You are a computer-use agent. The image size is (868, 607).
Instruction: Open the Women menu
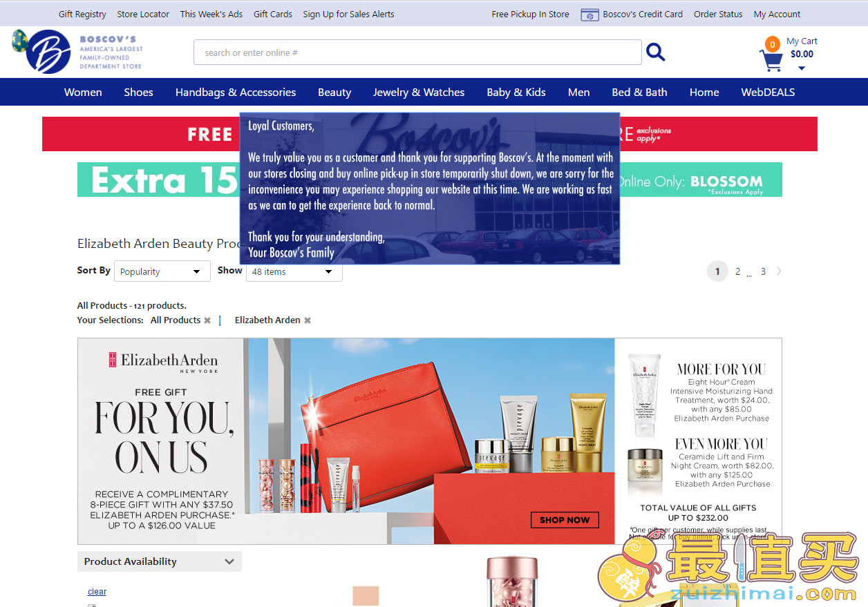(83, 92)
